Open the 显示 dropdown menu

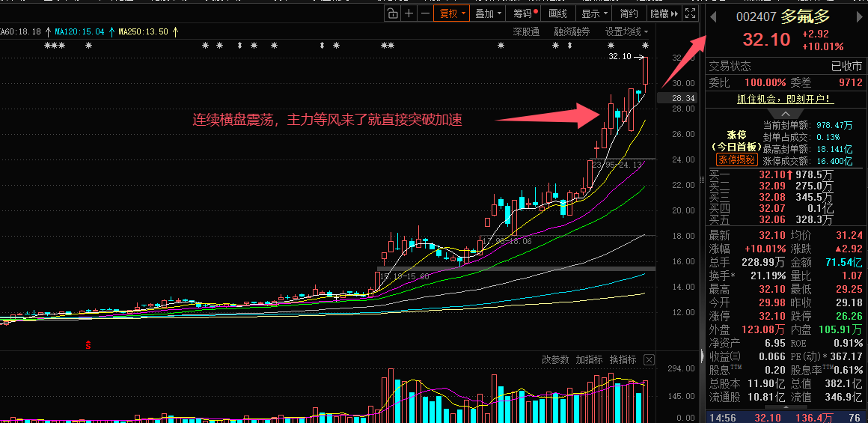(x=595, y=13)
